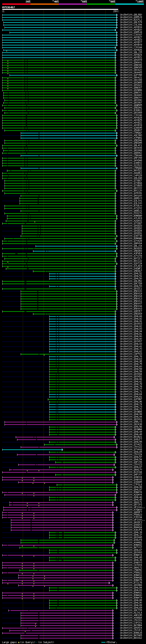
Task: Select the UniRef100_C6TDV4 label
Action: point(131,565)
